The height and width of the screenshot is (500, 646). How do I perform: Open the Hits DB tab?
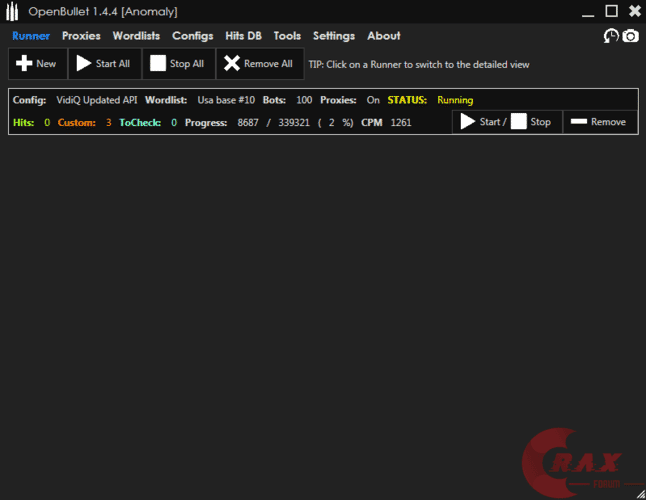243,36
